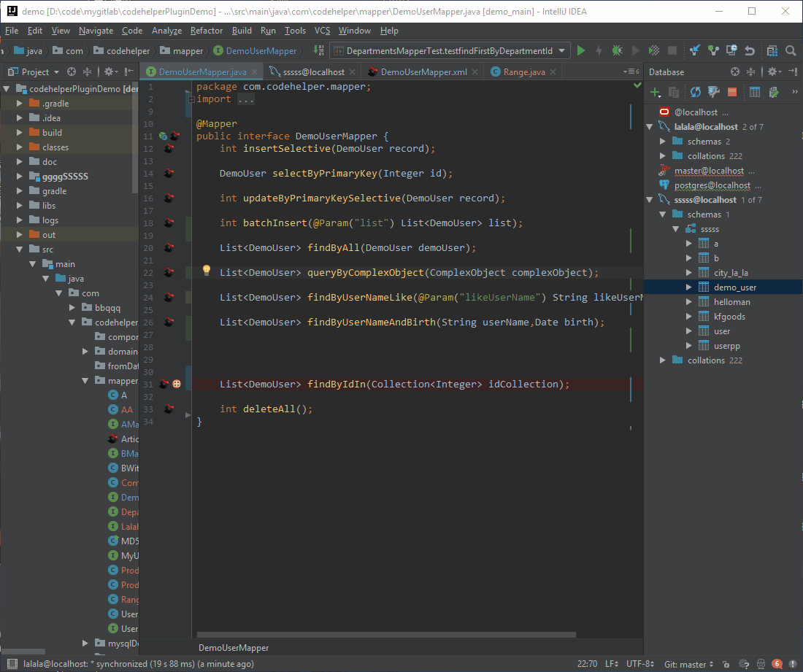Click the 22:70 caret position indicator
Image resolution: width=803 pixels, height=672 pixels.
point(588,664)
